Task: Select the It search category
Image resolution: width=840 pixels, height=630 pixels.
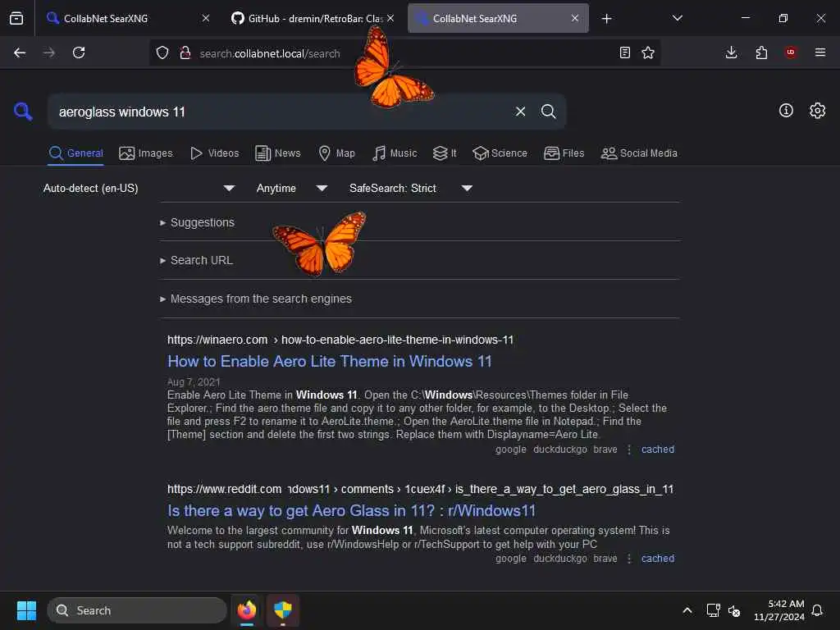Action: click(445, 153)
